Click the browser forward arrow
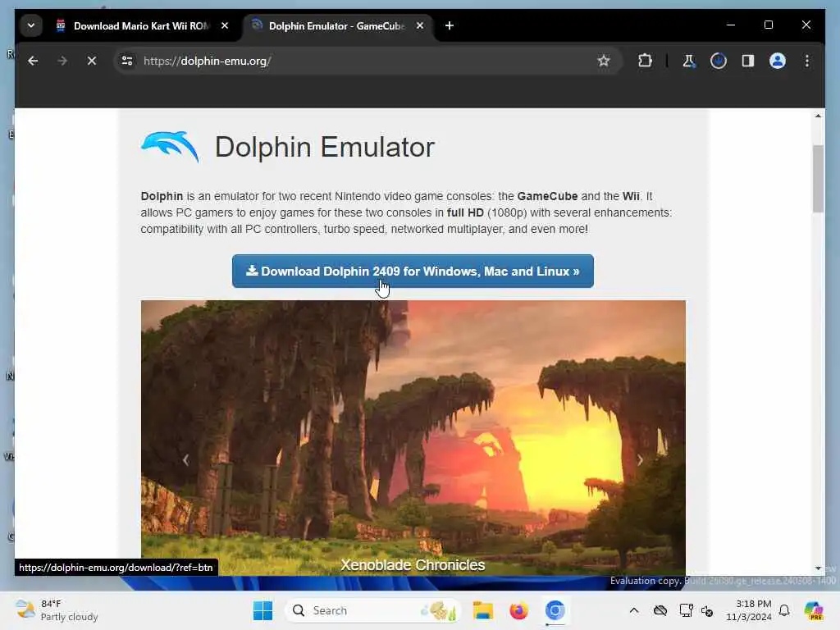Viewport: 840px width, 630px height. pos(62,61)
